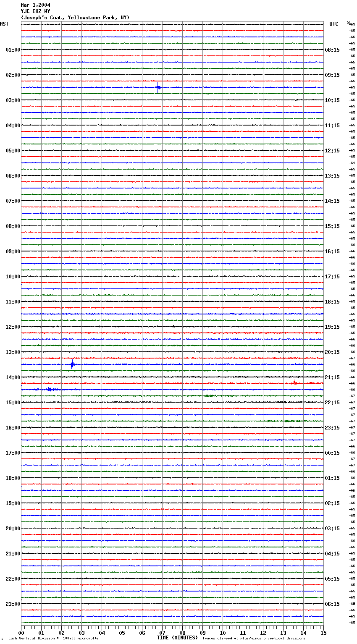Select the 07:00 MST time label
This screenshot has height=644, width=357.
[13, 201]
